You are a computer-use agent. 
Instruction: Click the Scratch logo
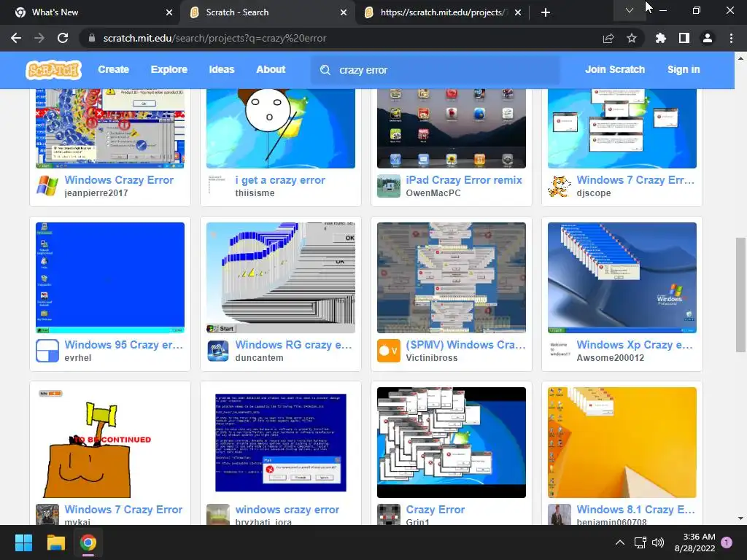pyautogui.click(x=53, y=70)
